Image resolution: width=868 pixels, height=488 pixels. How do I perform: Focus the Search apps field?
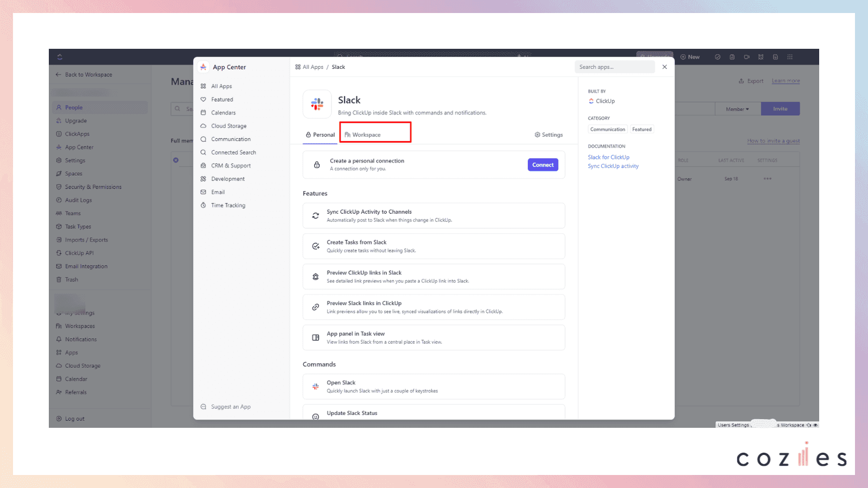(x=615, y=67)
